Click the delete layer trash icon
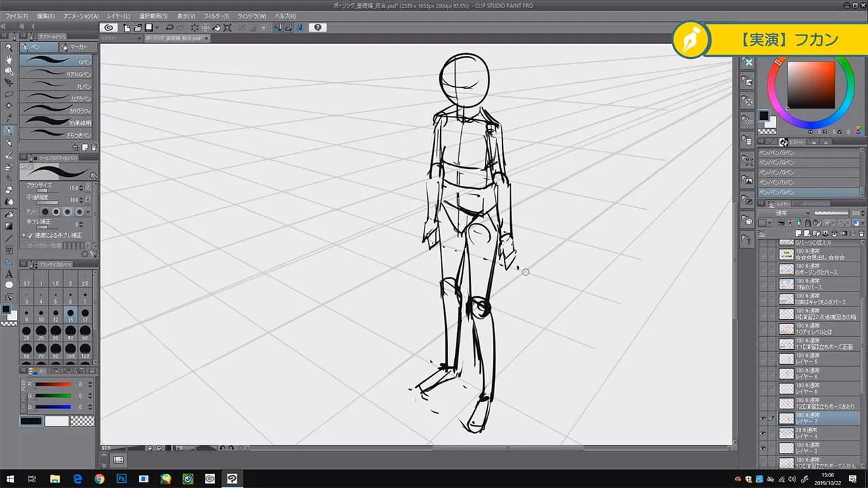Viewport: 868px width, 488px height. (862, 234)
